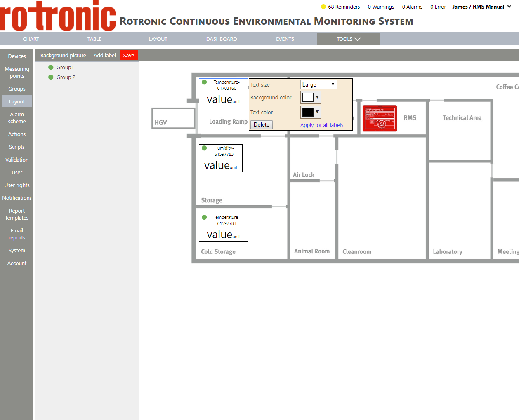519x420 pixels.
Task: Click the Cold Storage room label
Action: click(218, 251)
